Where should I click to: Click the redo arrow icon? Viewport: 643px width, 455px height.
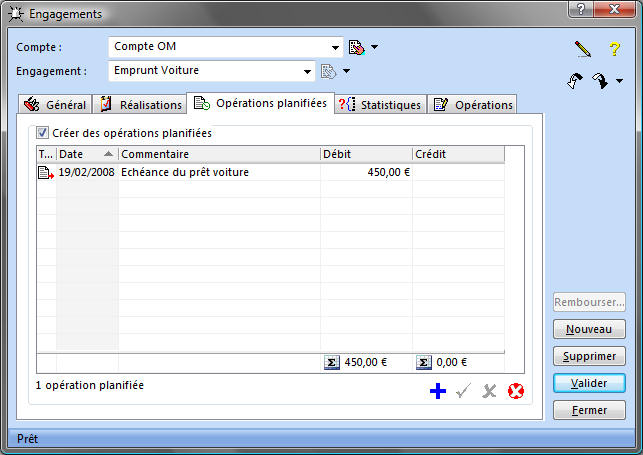point(599,82)
